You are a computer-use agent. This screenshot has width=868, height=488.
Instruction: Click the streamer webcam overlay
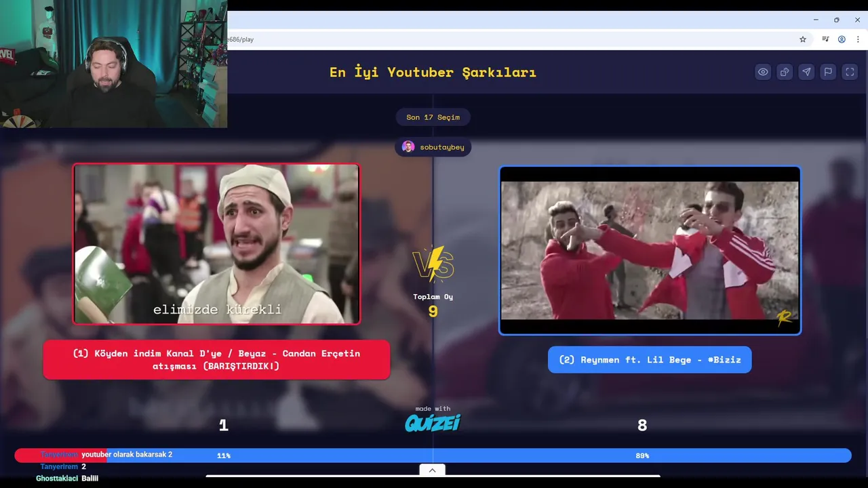click(x=113, y=64)
